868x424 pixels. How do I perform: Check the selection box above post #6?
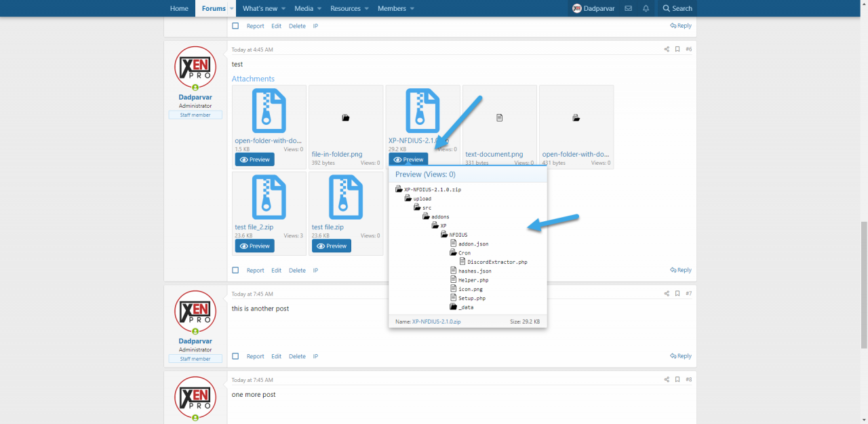pos(235,26)
